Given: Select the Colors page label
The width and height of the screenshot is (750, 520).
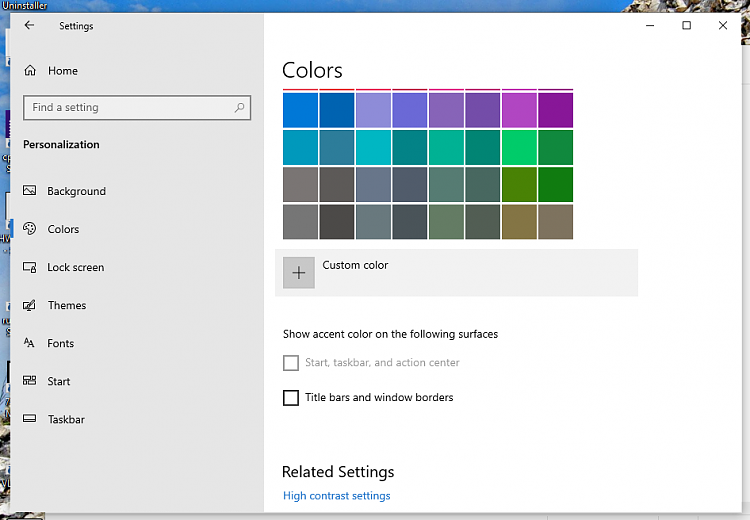Looking at the screenshot, I should [x=63, y=229].
